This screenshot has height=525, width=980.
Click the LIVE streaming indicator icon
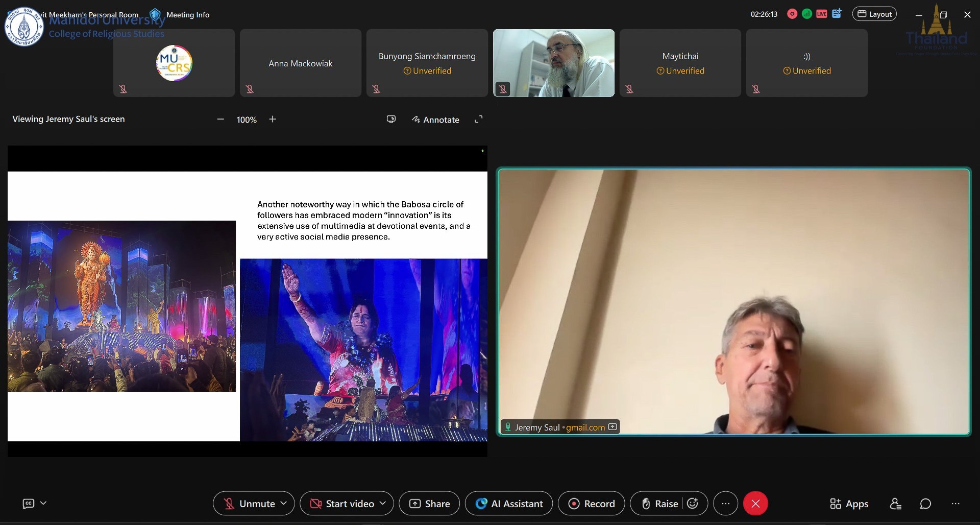coord(821,14)
